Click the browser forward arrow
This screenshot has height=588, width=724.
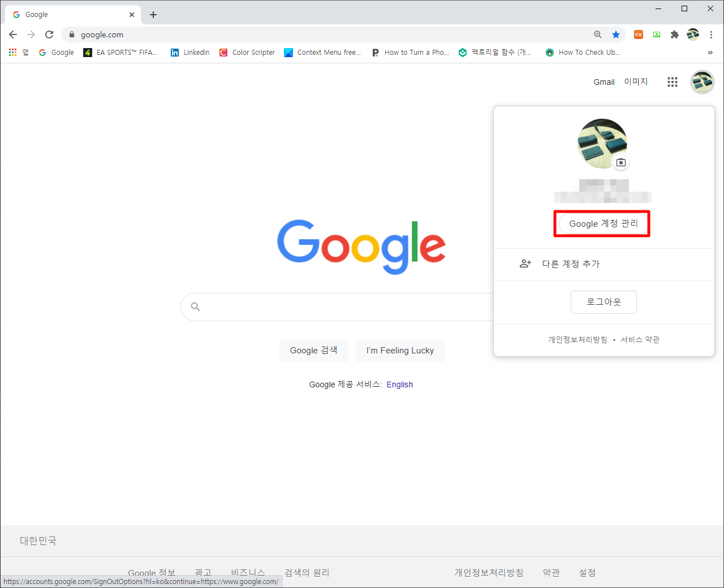[31, 34]
